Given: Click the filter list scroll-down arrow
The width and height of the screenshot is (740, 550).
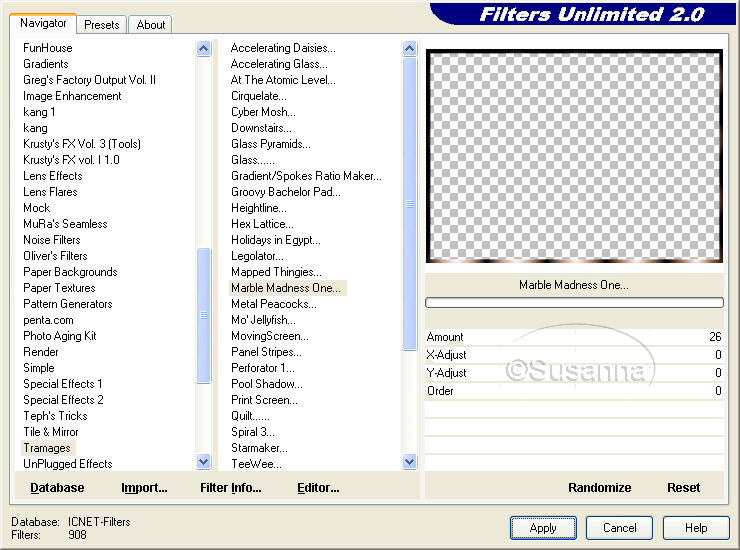Looking at the screenshot, I should (409, 462).
